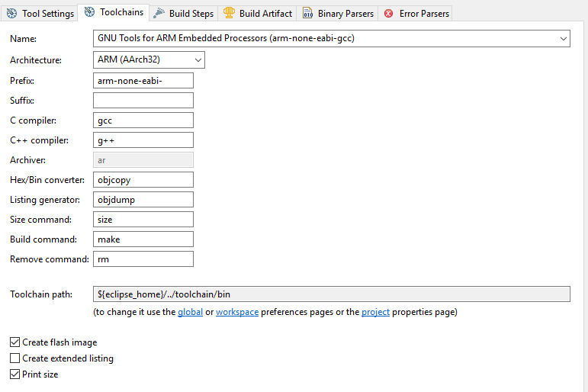Click the Build Steps hammer icon
This screenshot has height=392, width=588.
coord(159,13)
